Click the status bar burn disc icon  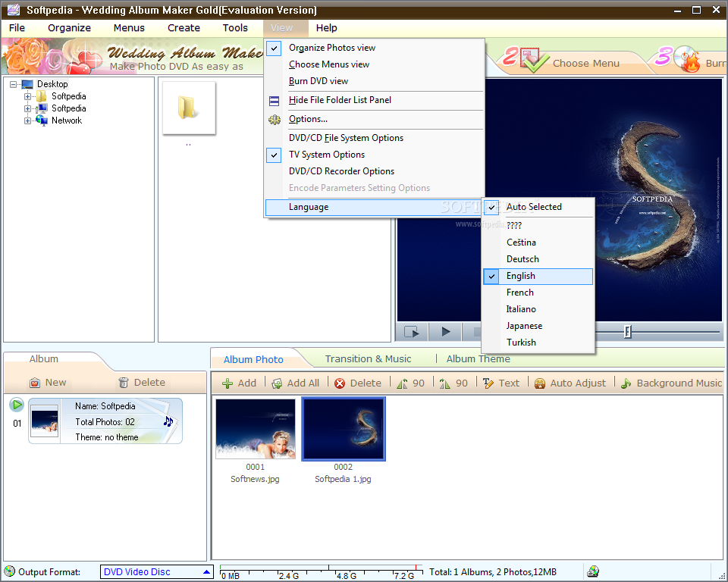point(593,571)
